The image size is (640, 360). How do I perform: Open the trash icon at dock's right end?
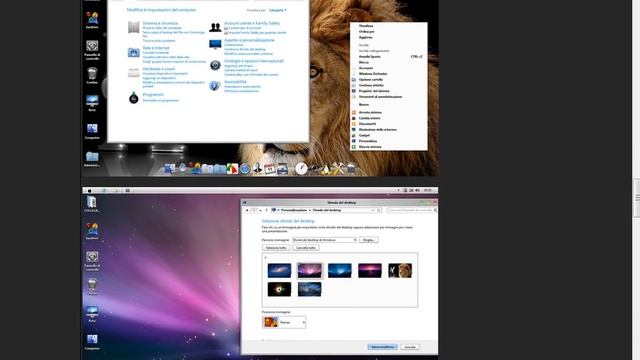[351, 168]
